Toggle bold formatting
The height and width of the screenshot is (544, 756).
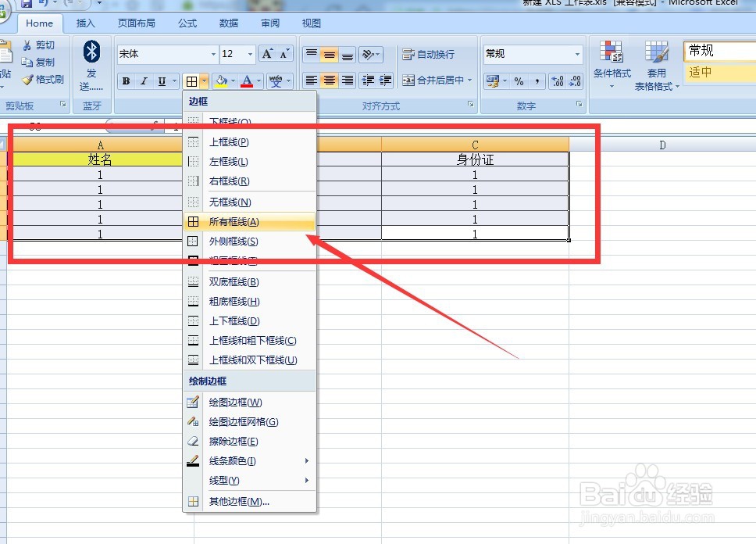125,80
